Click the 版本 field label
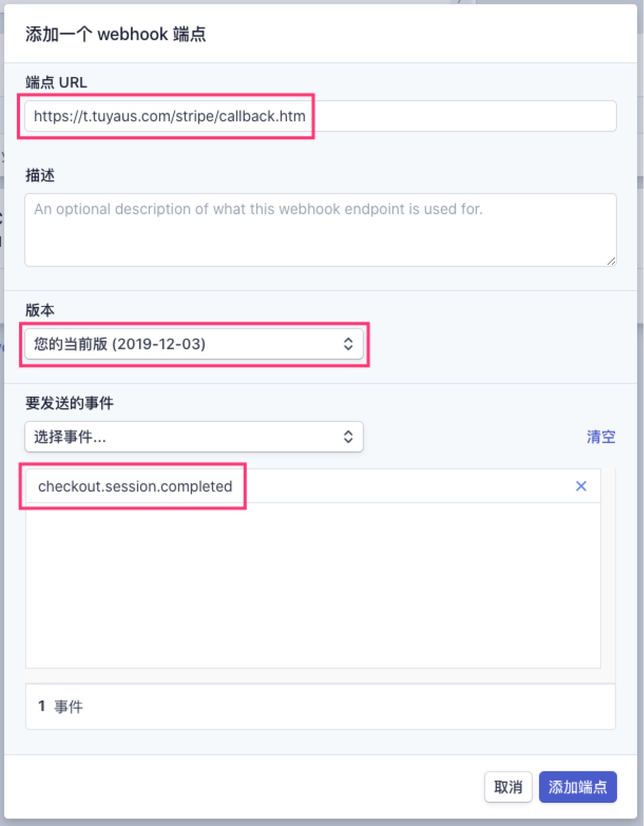The height and width of the screenshot is (826, 644). [40, 310]
